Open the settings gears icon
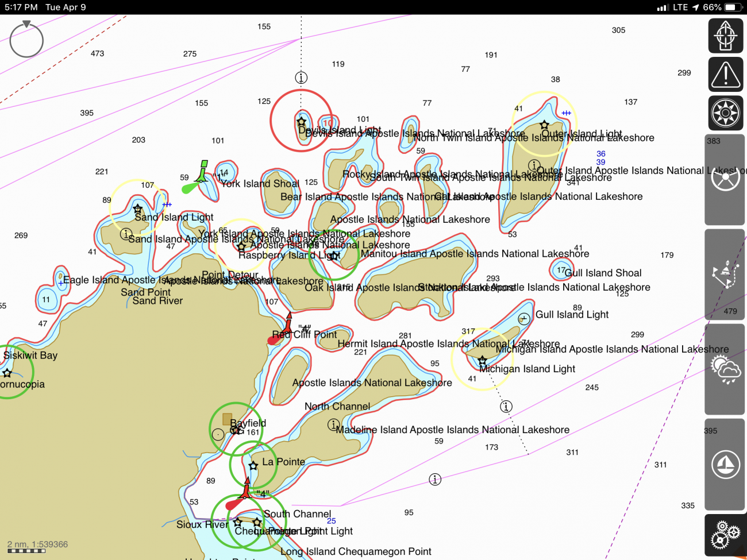Viewport: 747px width, 560px height. point(725,536)
